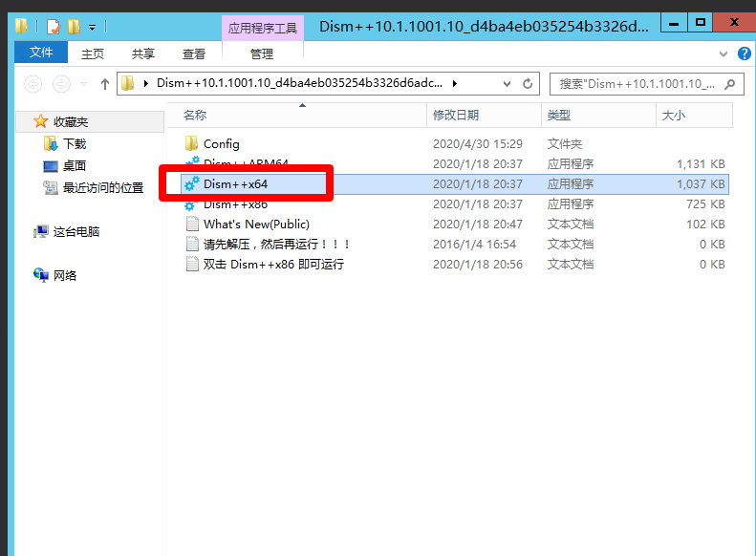Click the 2016/1/4 16:54 date cell
Viewport: 756px width, 556px height.
(x=474, y=245)
